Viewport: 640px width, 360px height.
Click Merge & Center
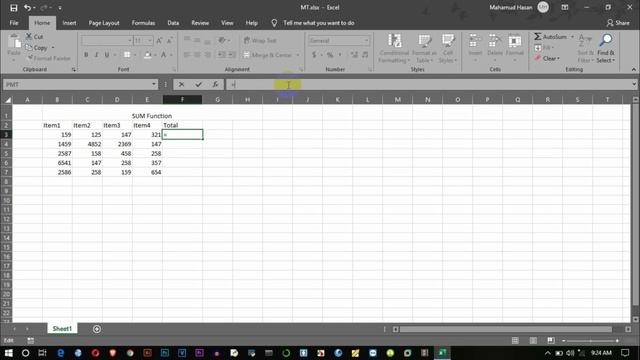tap(268, 55)
